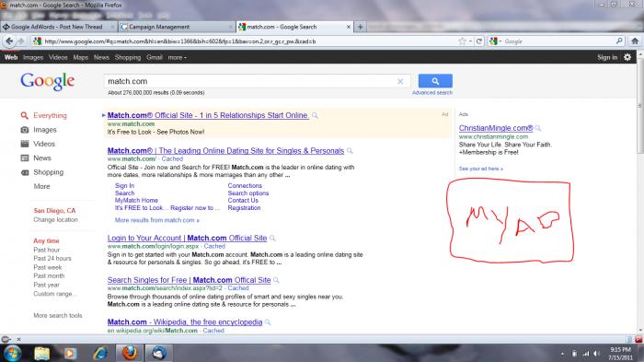
Task: Preview the Leading Online Dating Site result magnifier
Action: pos(350,151)
